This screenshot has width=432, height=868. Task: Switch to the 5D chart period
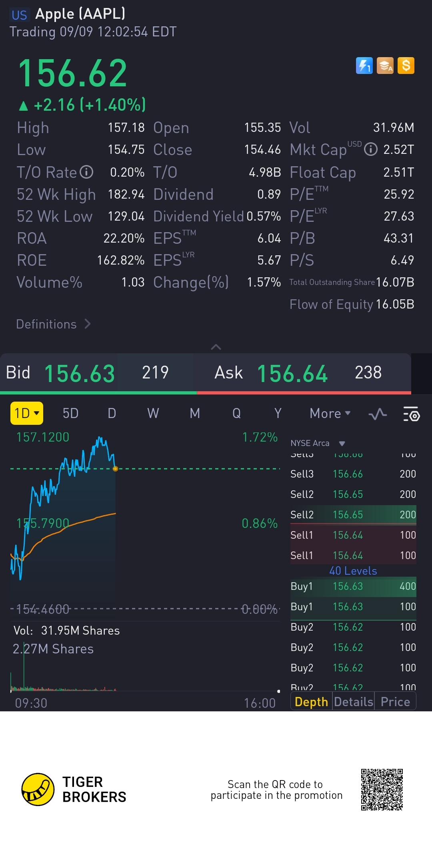(70, 413)
